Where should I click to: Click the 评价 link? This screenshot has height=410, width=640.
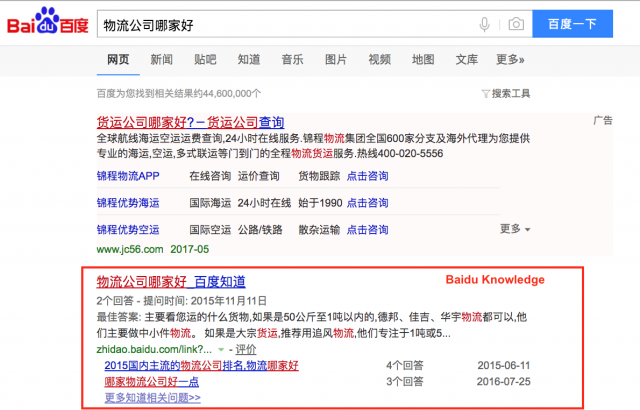point(244,350)
